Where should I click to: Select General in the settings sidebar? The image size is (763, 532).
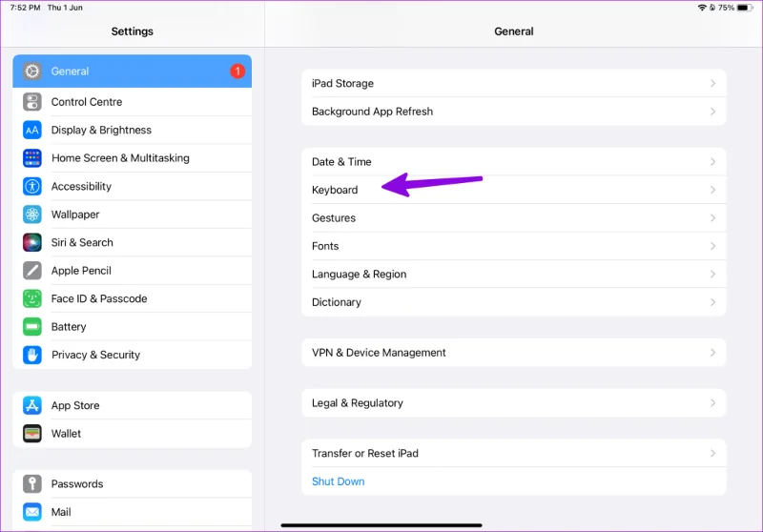133,72
